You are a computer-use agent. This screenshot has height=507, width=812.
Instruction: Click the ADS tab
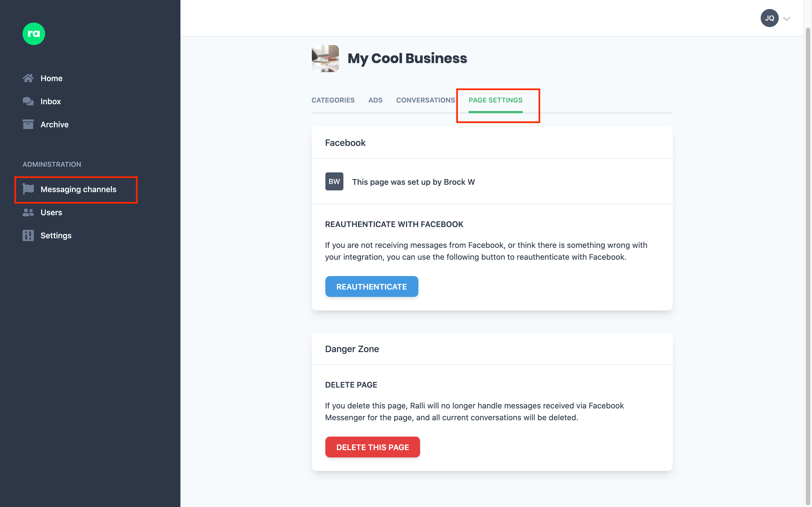(x=375, y=100)
